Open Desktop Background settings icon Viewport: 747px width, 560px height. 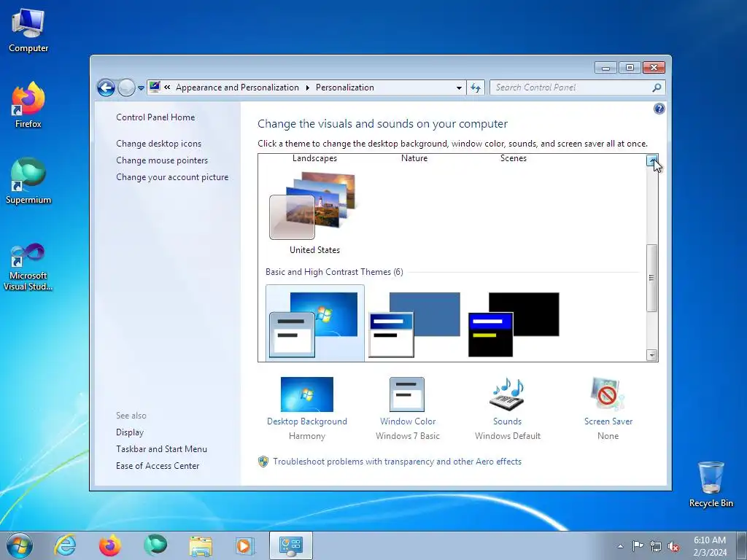click(x=307, y=394)
